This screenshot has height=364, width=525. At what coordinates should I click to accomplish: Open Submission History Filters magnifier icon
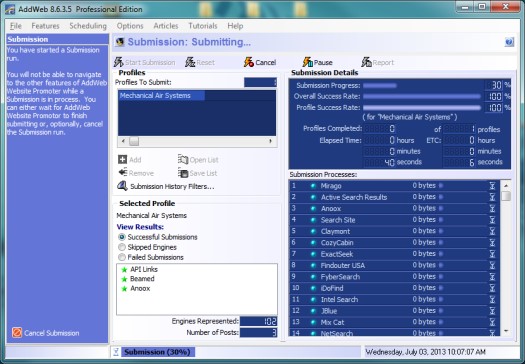pos(122,186)
